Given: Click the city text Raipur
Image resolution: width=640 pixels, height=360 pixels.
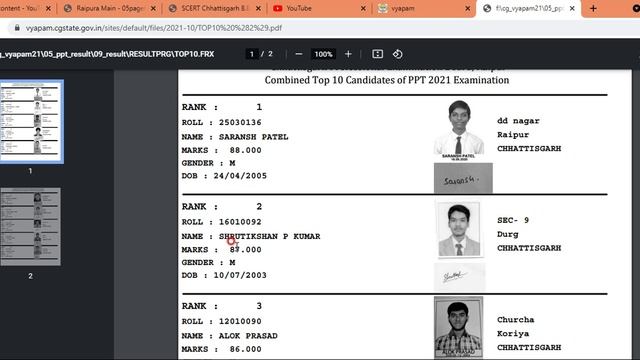Looking at the screenshot, I should (513, 135).
